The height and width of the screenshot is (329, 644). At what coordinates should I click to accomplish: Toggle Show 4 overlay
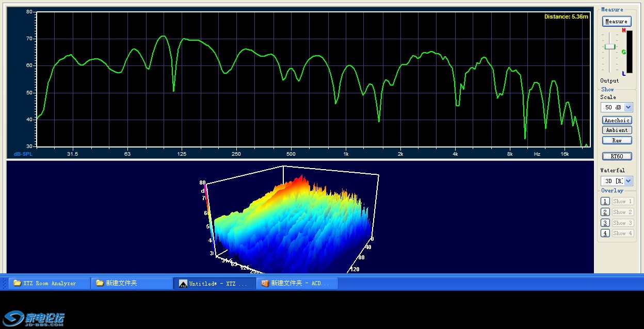coord(622,234)
